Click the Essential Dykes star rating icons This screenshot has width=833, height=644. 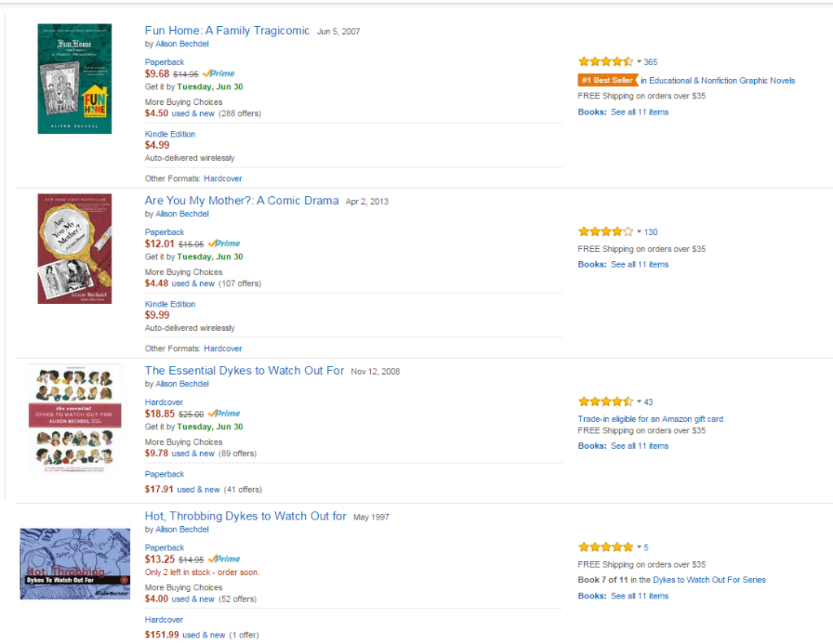pos(605,402)
